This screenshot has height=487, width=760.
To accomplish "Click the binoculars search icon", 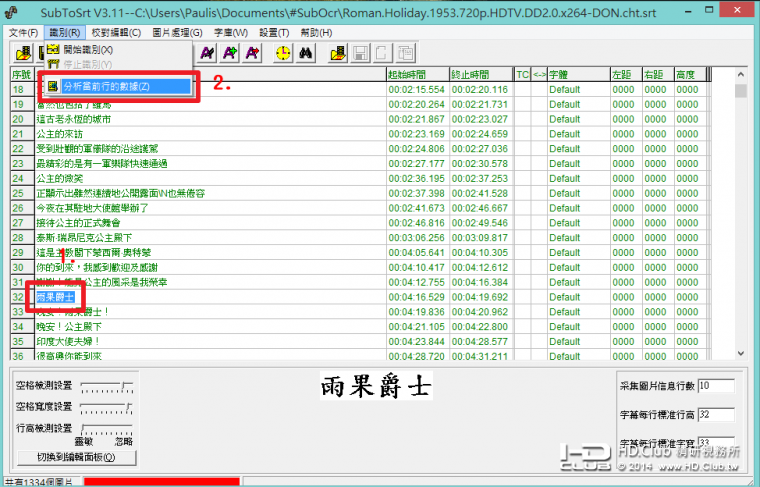I will 305,53.
